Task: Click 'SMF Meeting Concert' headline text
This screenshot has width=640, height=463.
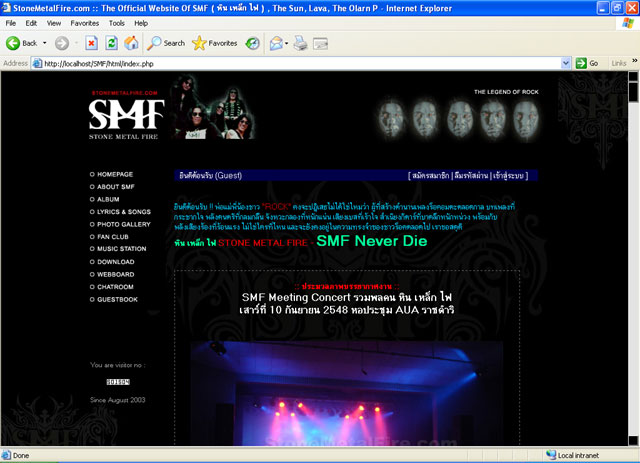Action: coord(296,297)
